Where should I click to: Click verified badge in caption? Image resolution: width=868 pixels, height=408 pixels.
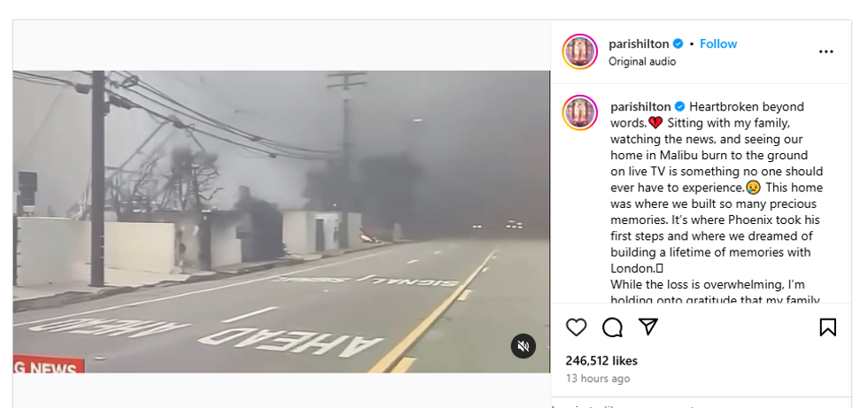click(680, 106)
